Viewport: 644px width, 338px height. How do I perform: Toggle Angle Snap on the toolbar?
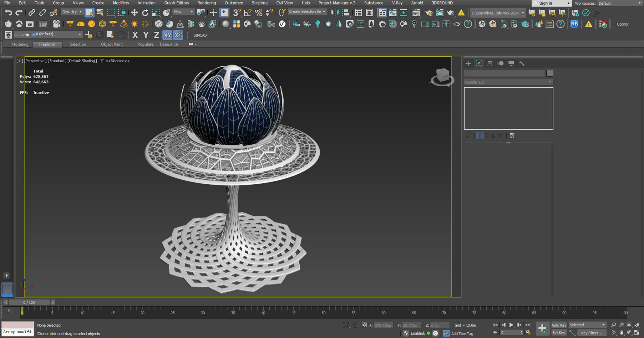pyautogui.click(x=248, y=13)
